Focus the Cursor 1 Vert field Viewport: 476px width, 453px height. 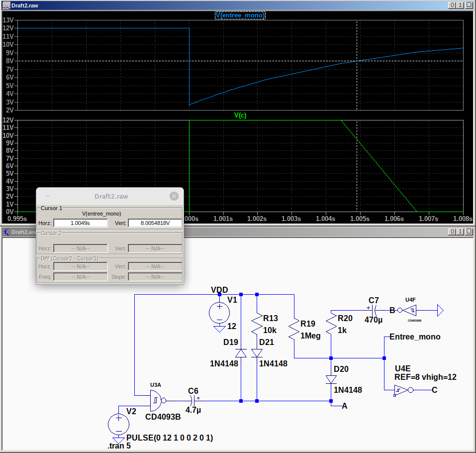tap(155, 223)
